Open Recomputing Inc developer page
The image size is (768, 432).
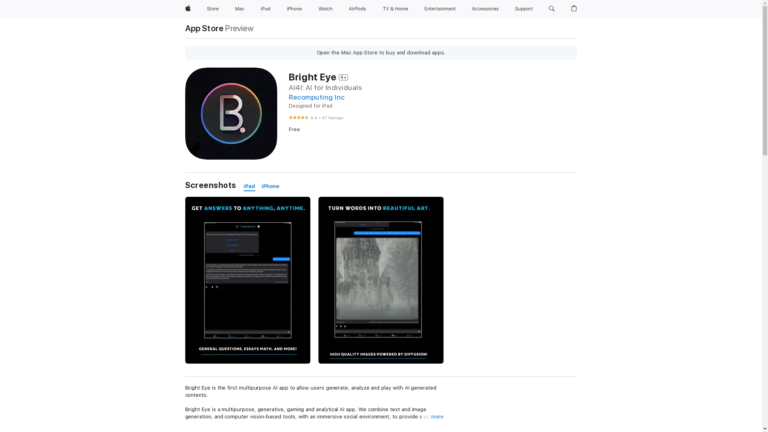(x=316, y=97)
